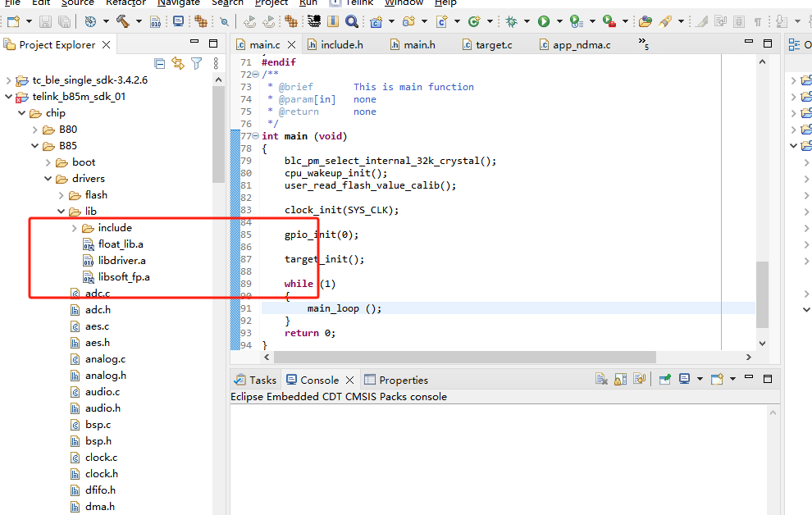Toggle Scroll Lock in Console

[620, 380]
